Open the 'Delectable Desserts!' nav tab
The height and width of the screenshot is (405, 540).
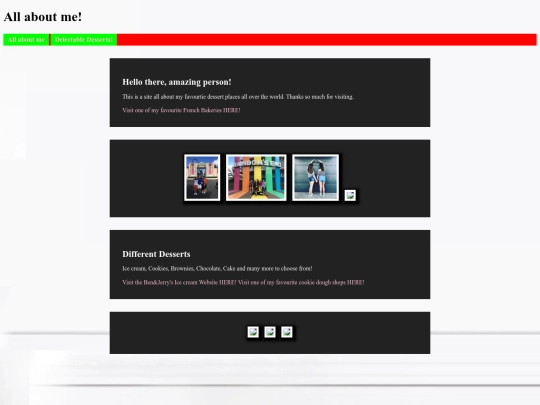pos(84,40)
